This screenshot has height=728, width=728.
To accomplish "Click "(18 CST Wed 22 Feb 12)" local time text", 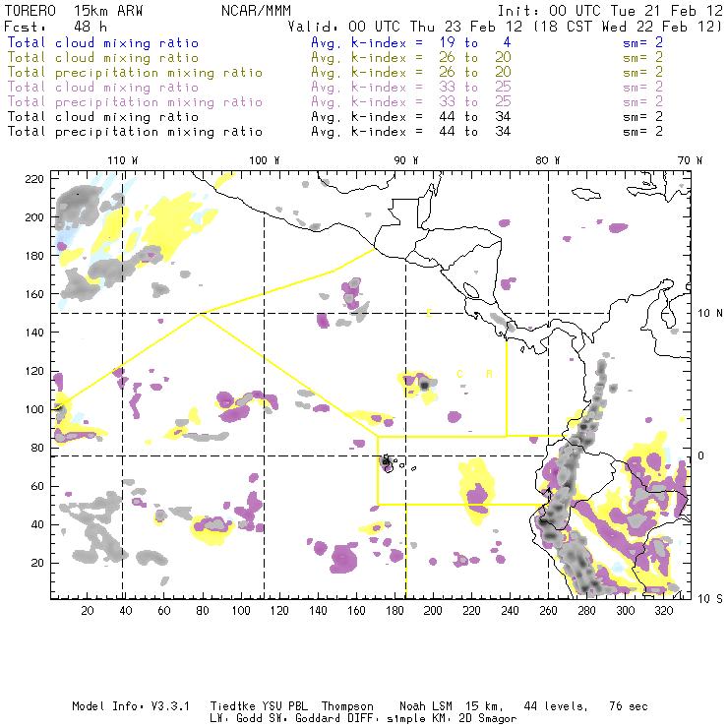I will click(628, 27).
